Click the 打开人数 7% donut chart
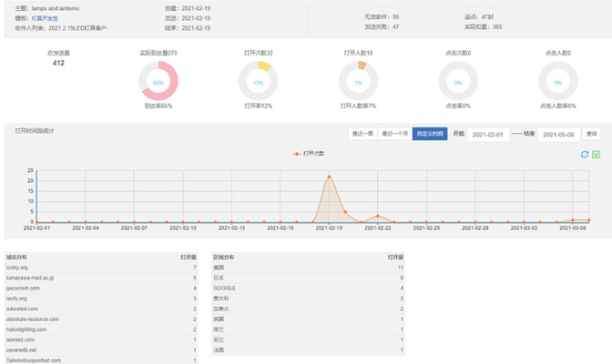The image size is (612, 364). pyautogui.click(x=358, y=83)
